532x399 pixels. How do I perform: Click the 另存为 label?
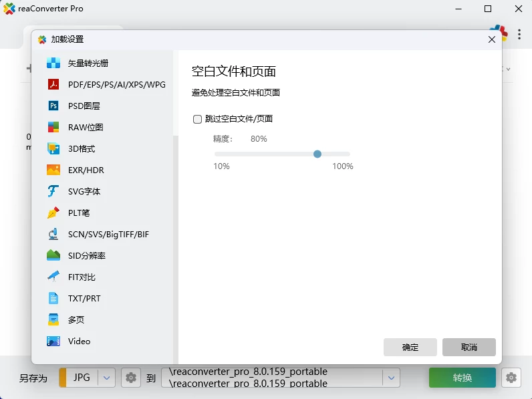click(33, 378)
